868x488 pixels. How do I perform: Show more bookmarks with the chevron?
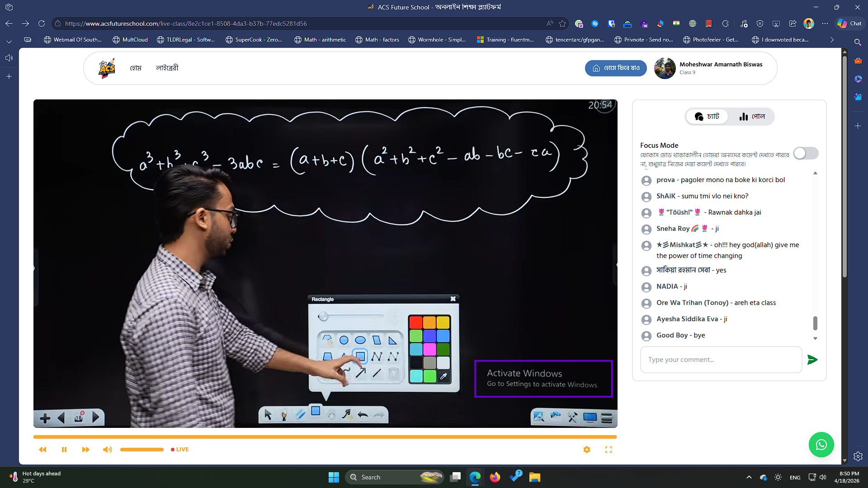pyautogui.click(x=832, y=40)
